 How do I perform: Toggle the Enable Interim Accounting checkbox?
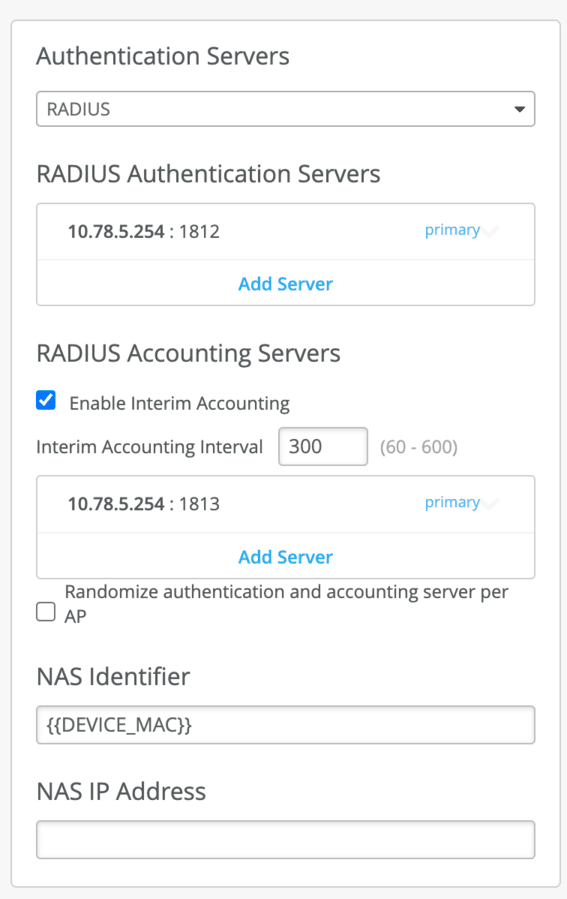[46, 400]
